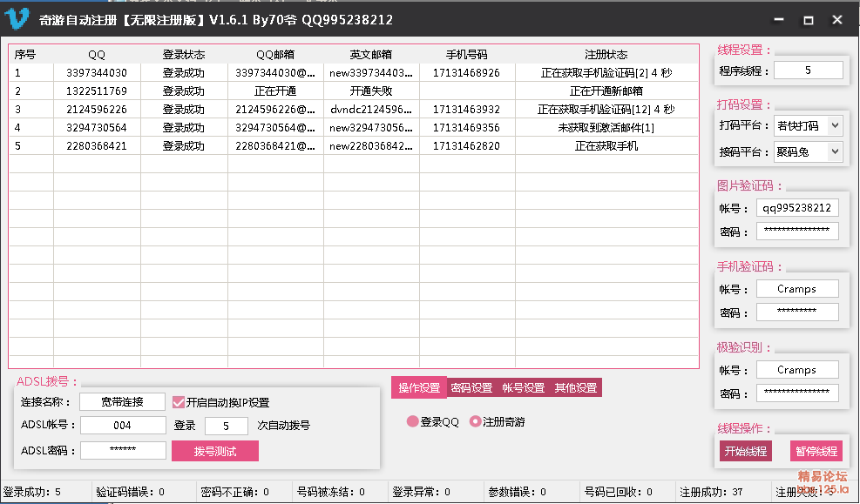Toggle the 开启自动换IP设置 checkbox
860x504 pixels.
pyautogui.click(x=179, y=402)
